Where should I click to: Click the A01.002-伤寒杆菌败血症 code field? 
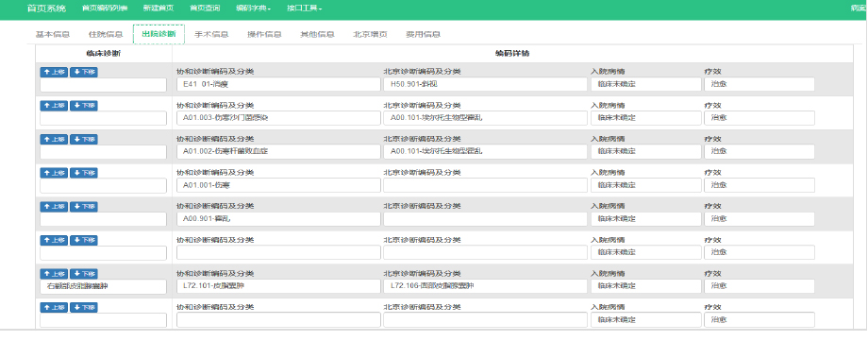point(278,151)
